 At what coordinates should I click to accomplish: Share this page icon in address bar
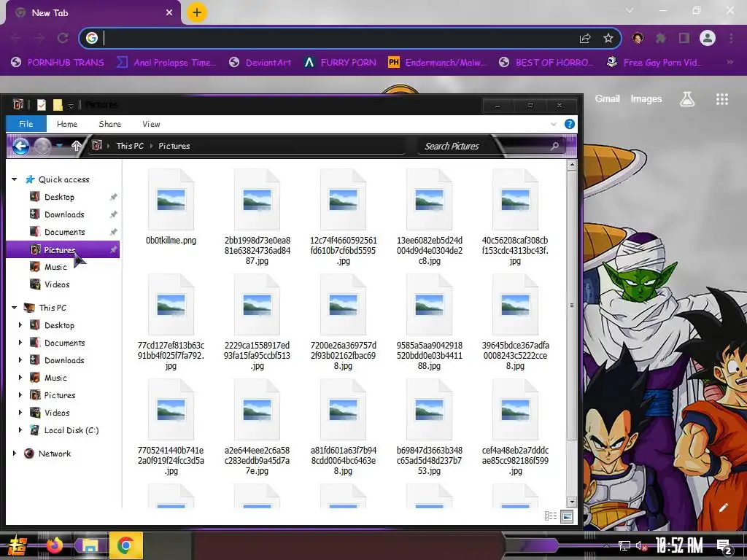click(585, 38)
